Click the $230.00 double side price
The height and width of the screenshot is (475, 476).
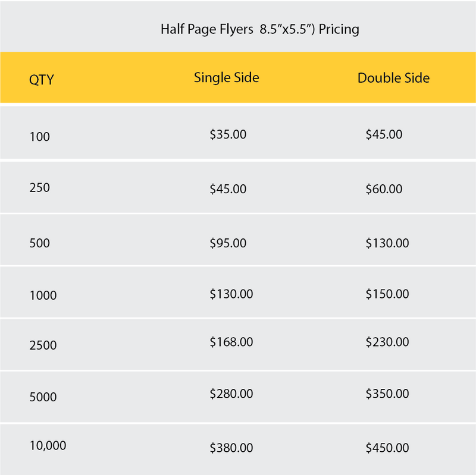(387, 342)
